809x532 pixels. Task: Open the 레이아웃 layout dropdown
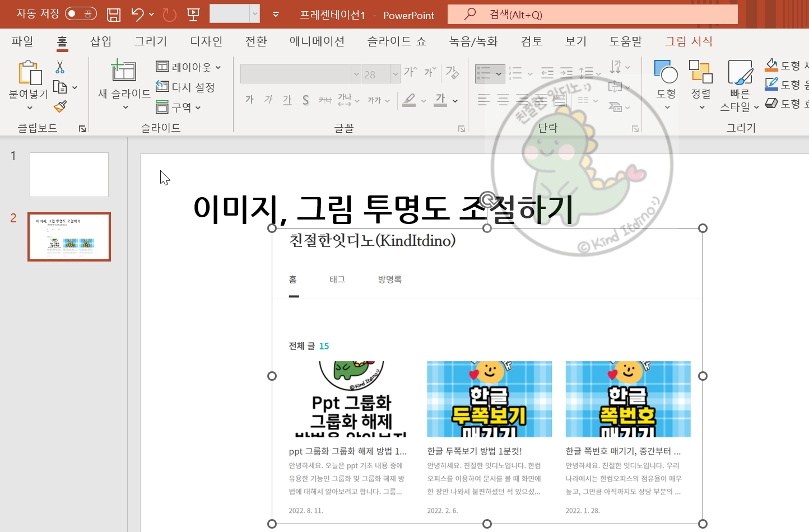coord(188,67)
